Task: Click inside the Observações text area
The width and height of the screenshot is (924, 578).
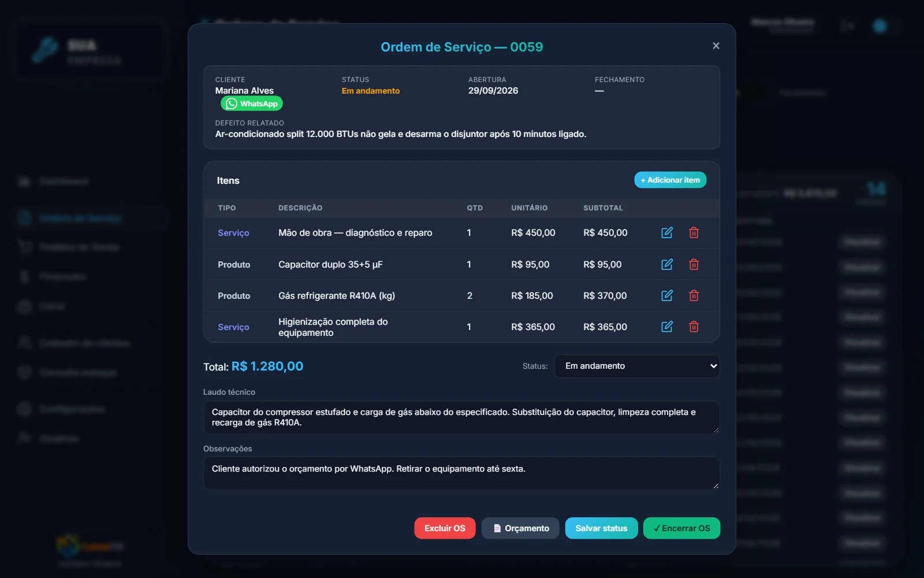Action: [461, 473]
